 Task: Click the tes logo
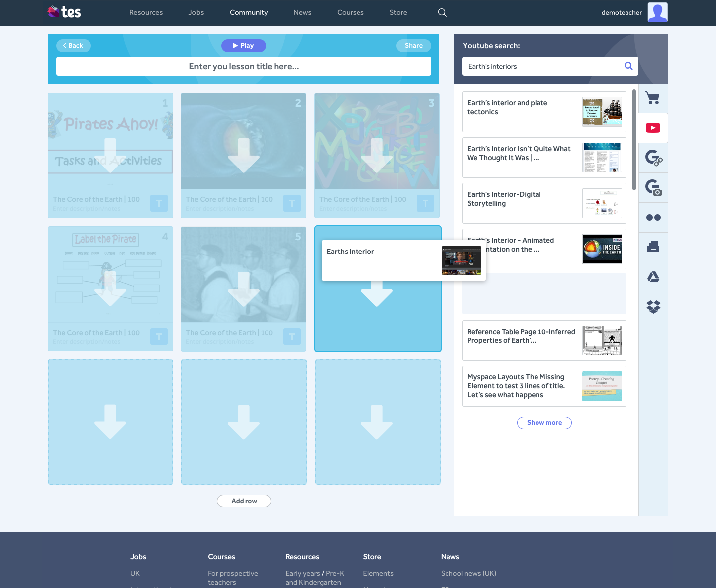[x=64, y=12]
